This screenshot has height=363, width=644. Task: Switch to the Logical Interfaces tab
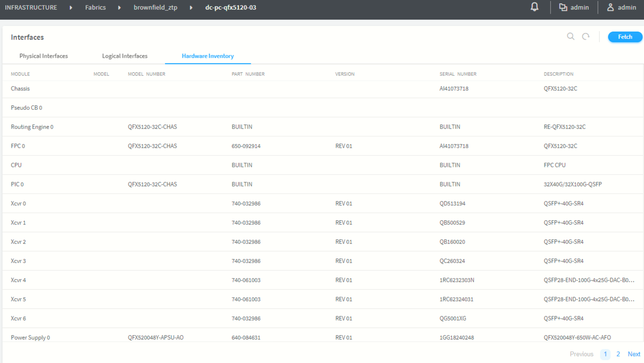coord(125,56)
